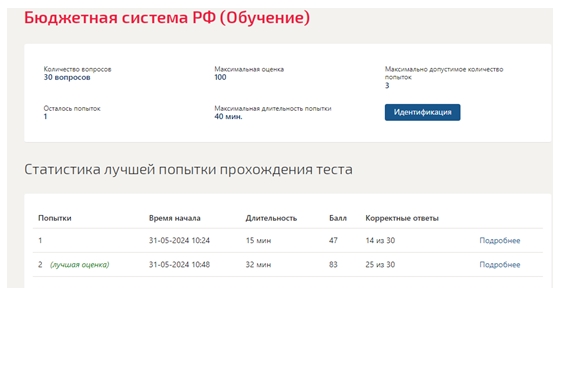The image size is (565, 373).
Task: Click 25 из 30 correct answers cell
Action: (x=380, y=265)
